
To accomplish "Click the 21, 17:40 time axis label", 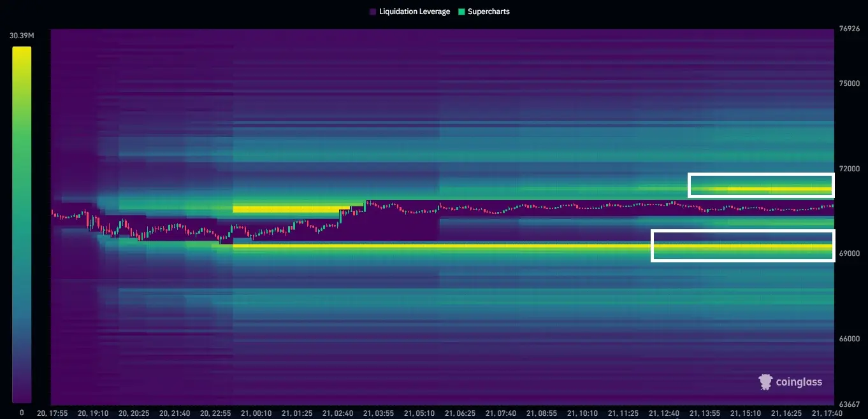I will [x=827, y=413].
